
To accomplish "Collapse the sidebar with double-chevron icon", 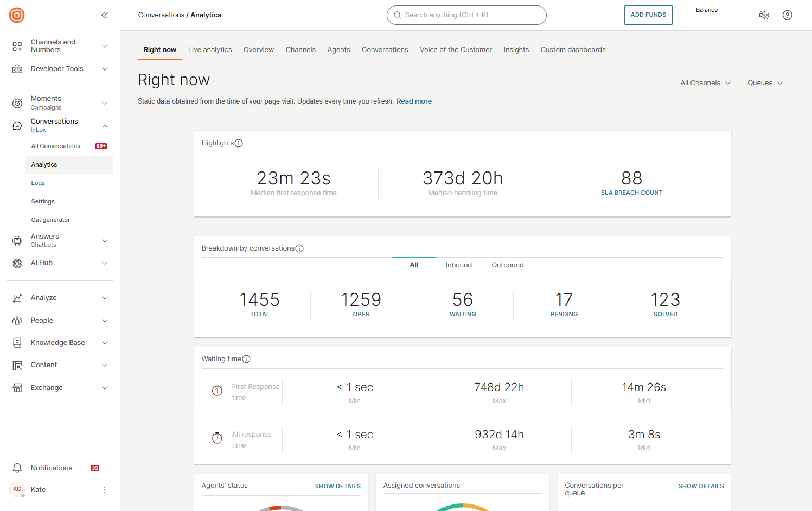I will (x=105, y=15).
